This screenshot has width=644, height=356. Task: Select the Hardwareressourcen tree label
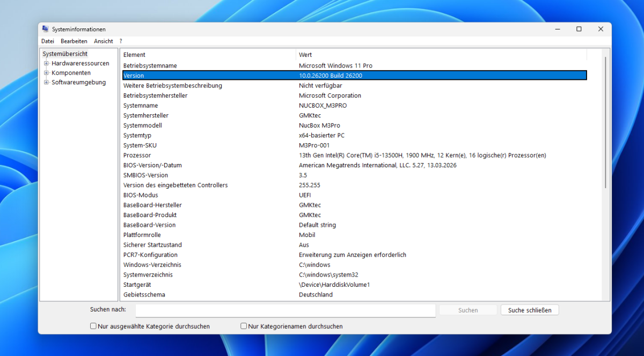[x=80, y=63]
